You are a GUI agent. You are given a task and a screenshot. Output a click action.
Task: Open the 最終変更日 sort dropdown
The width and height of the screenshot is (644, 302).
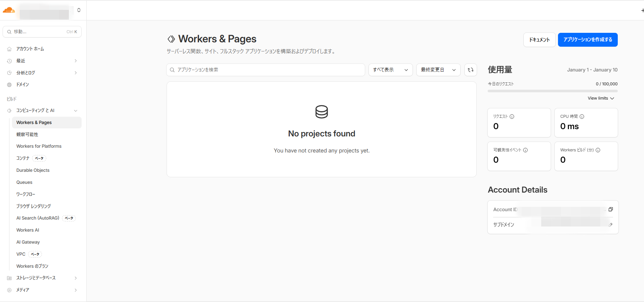tap(438, 70)
